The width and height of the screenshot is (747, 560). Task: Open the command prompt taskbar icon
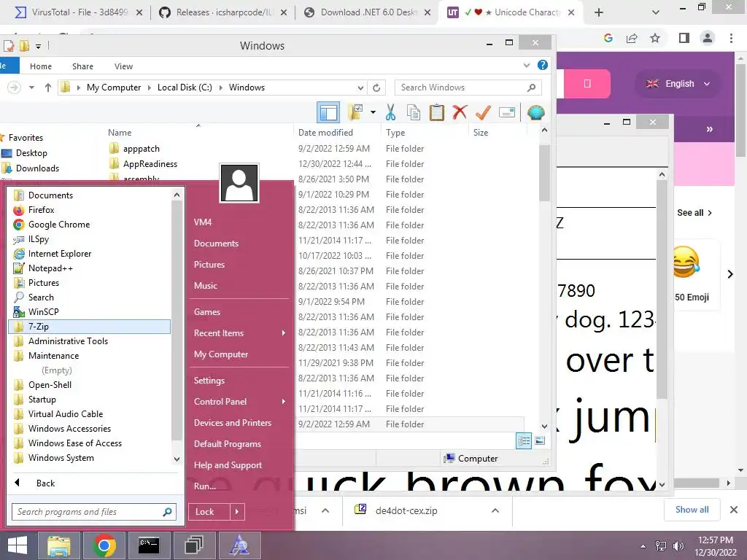149,545
